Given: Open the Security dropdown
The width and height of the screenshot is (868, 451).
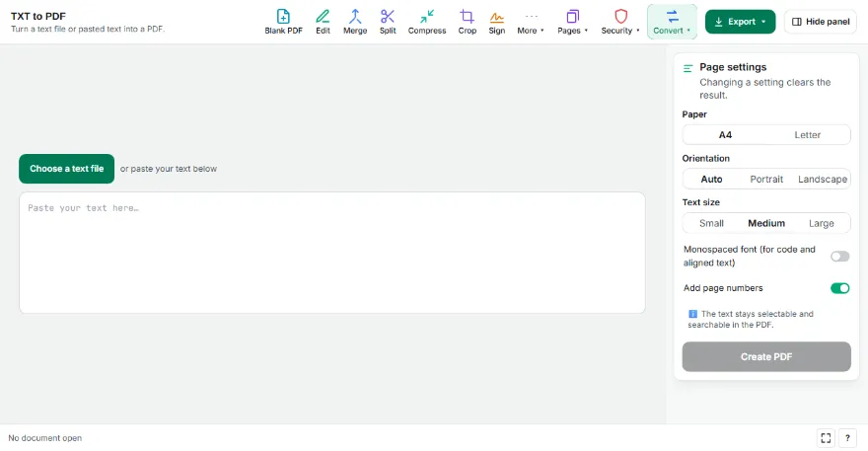Looking at the screenshot, I should [620, 22].
